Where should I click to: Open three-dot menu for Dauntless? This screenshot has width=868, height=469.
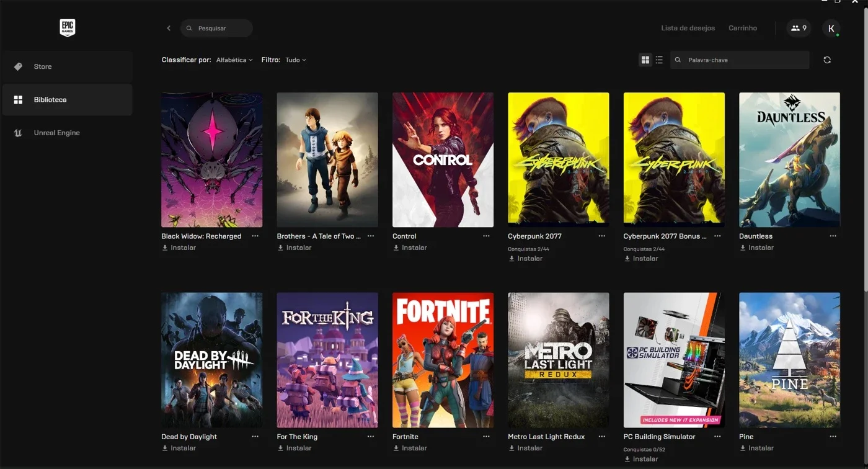(833, 236)
